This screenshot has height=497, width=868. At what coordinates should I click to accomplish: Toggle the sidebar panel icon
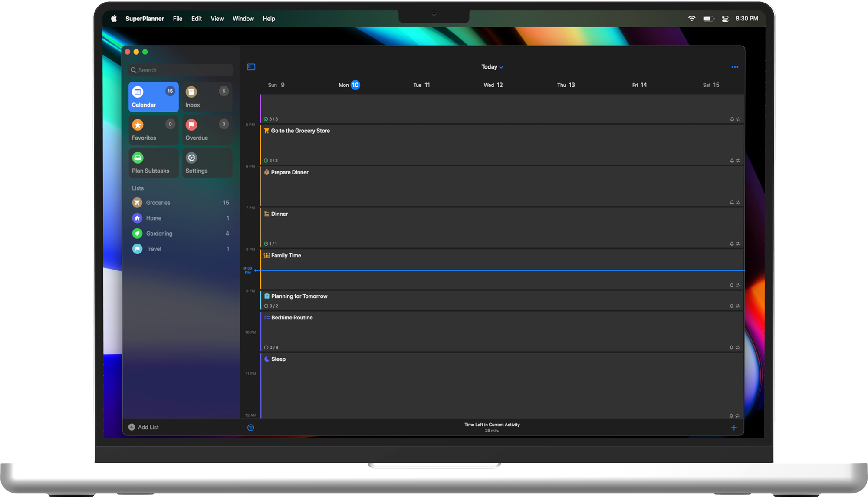(x=251, y=67)
